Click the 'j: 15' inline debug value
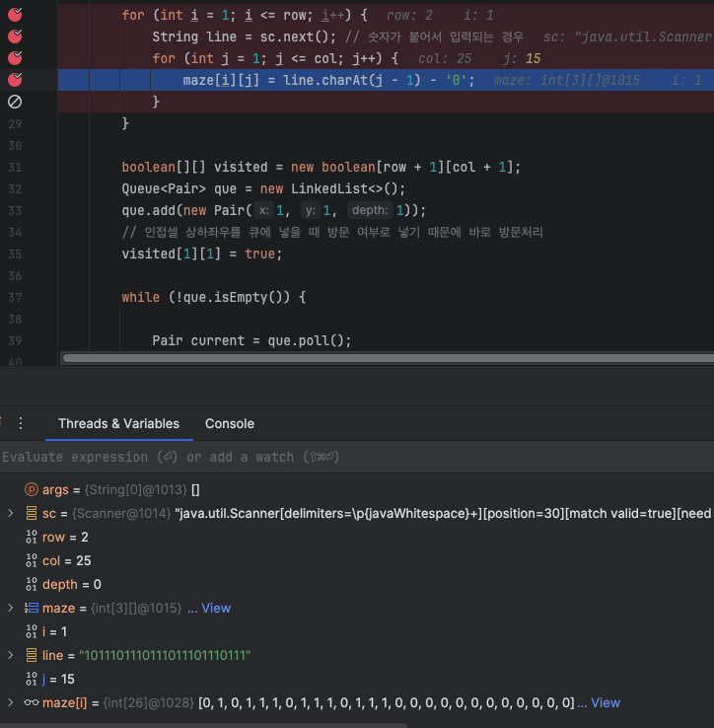This screenshot has height=728, width=714. click(522, 58)
